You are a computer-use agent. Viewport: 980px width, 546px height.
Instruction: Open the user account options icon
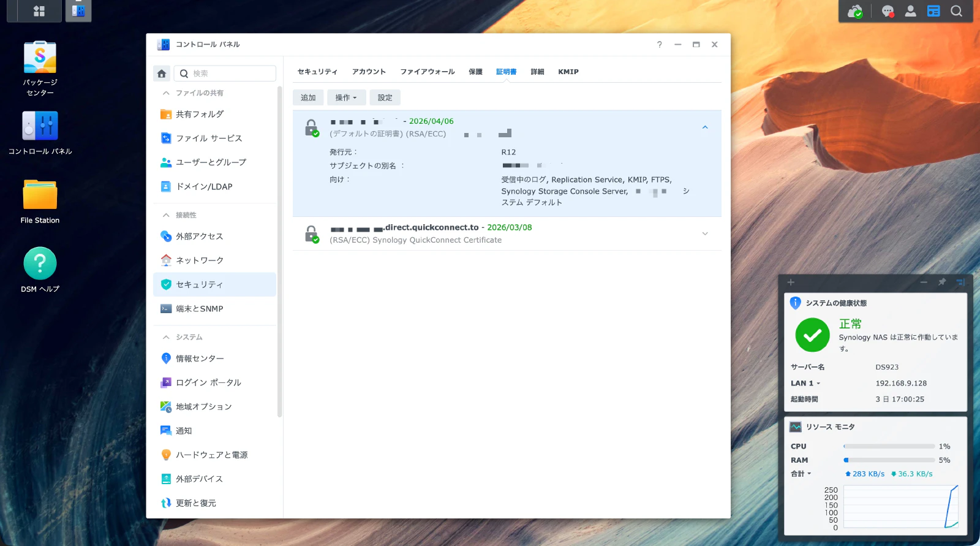(x=911, y=11)
